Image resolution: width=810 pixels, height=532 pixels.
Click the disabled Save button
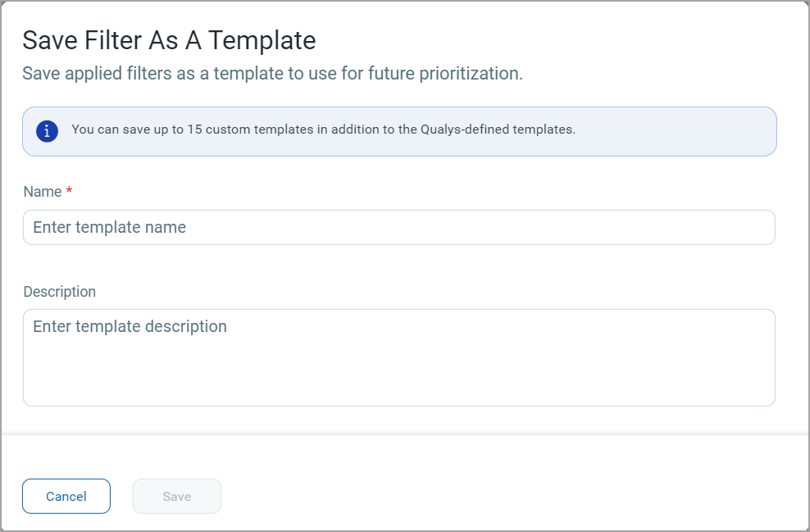177,496
